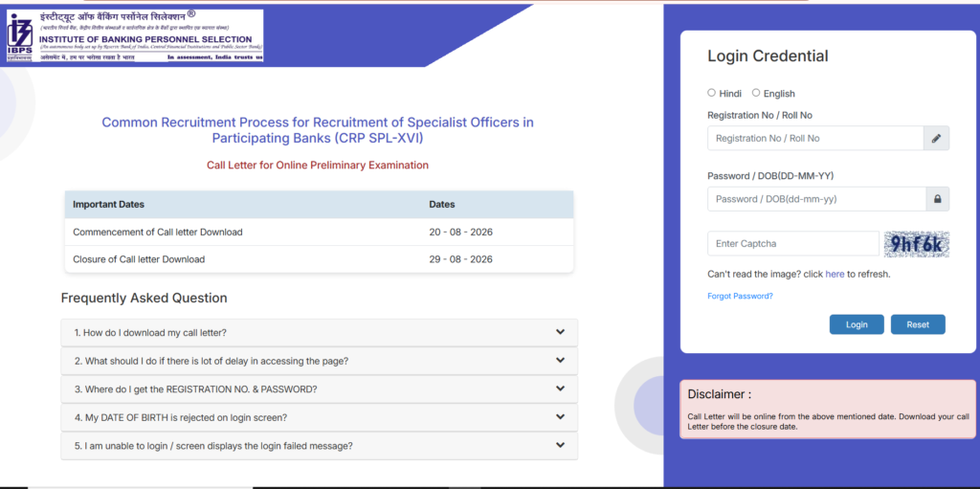This screenshot has width=980, height=489.
Task: Click the 'Frequently Asked Question' heading
Action: (144, 299)
